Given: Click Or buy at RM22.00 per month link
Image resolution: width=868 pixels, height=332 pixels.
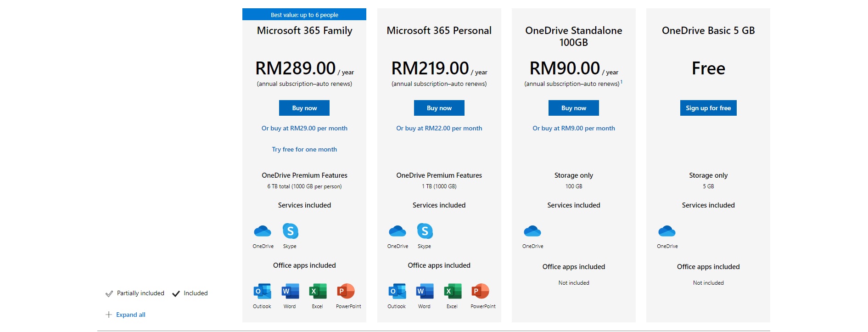Looking at the screenshot, I should 439,128.
